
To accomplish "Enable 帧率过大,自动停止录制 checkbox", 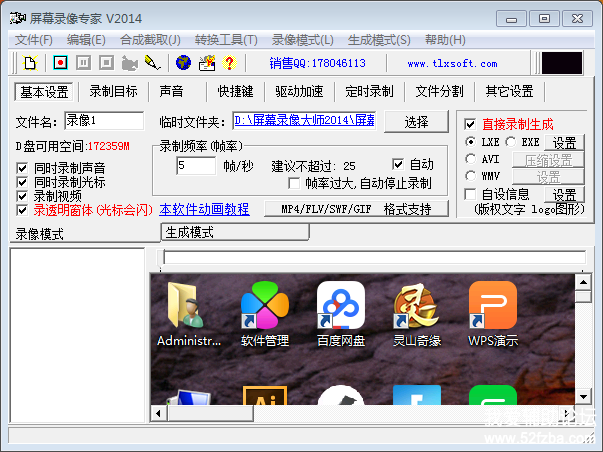I will (x=294, y=183).
